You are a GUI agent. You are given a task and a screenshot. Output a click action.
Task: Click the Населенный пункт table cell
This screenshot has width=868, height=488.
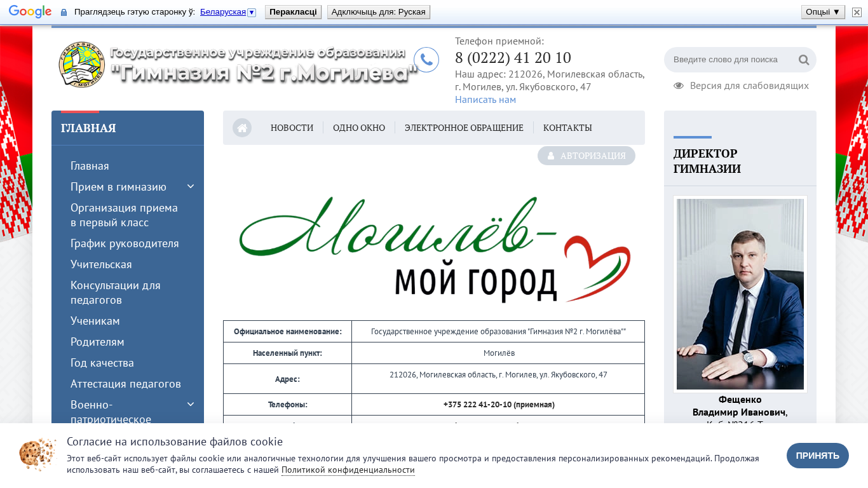coord(287,353)
